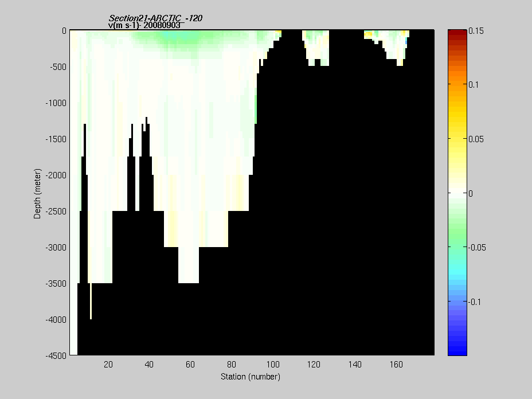The width and height of the screenshot is (532, 399).
Task: Click the colorbar label -0.1
Action: (475, 302)
